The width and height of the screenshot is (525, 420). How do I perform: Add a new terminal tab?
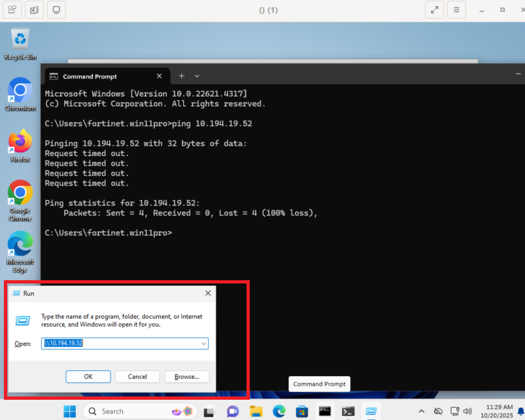click(x=182, y=76)
